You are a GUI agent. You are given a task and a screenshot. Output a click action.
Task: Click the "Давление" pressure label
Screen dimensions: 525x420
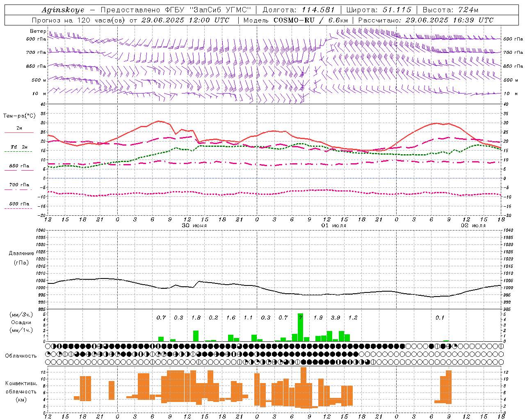(21, 253)
